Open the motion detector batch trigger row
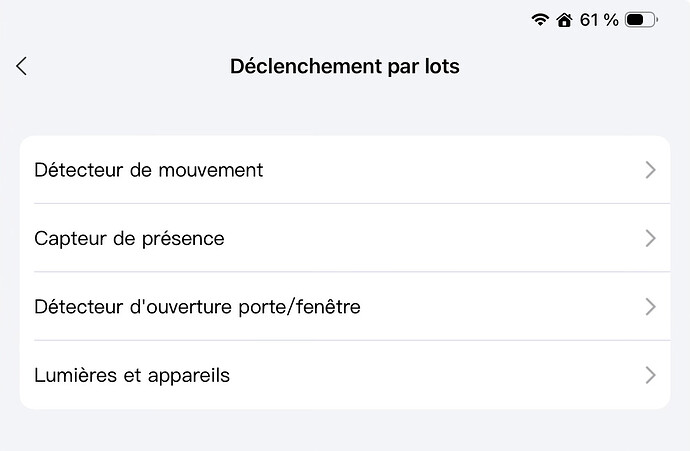Viewport: 690px width, 451px height. [400, 170]
